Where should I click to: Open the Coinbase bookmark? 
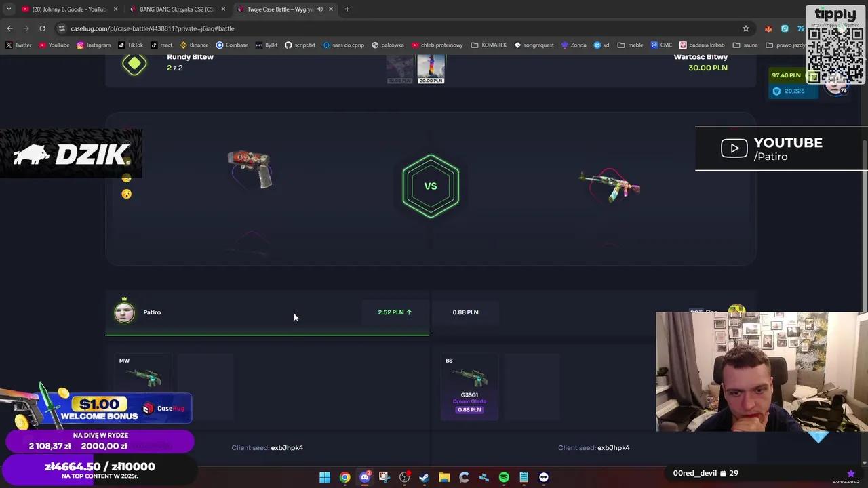point(232,45)
